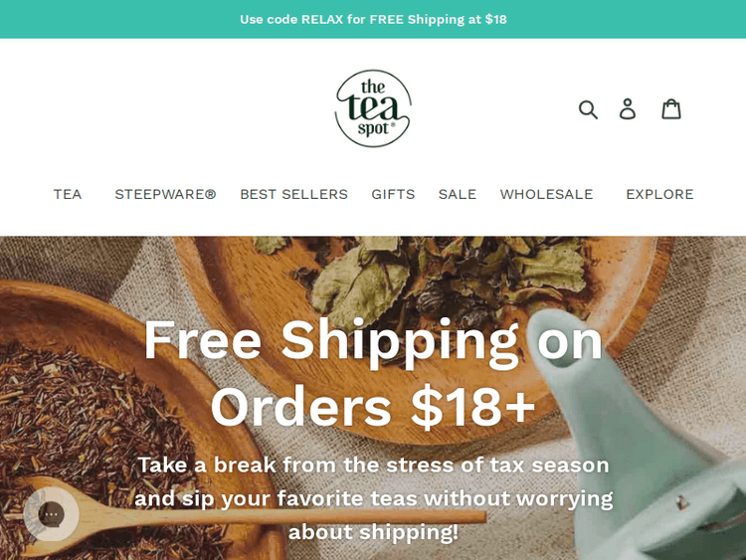Open the search magnifier icon
This screenshot has height=560, width=746.
tap(588, 109)
